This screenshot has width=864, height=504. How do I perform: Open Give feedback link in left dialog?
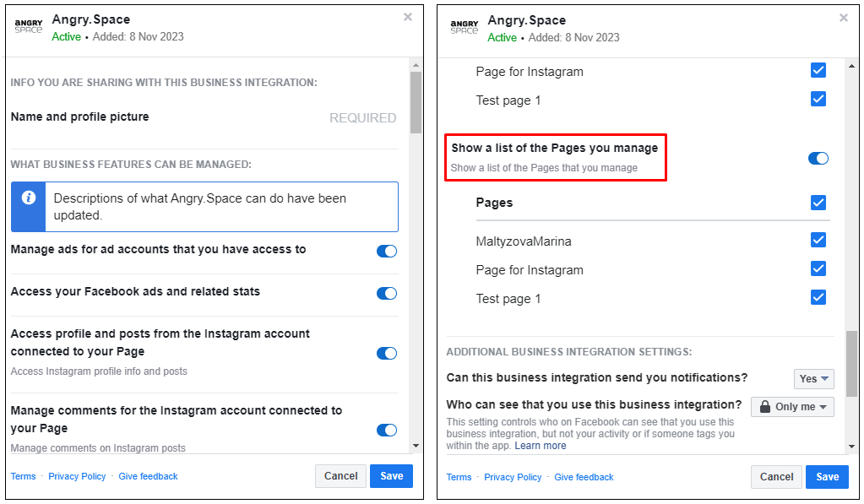click(x=149, y=476)
